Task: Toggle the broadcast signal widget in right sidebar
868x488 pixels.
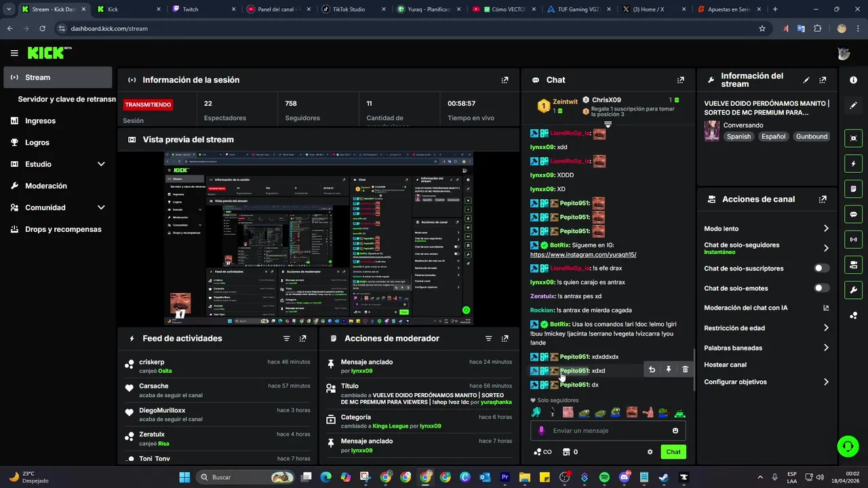Action: pos(853,239)
